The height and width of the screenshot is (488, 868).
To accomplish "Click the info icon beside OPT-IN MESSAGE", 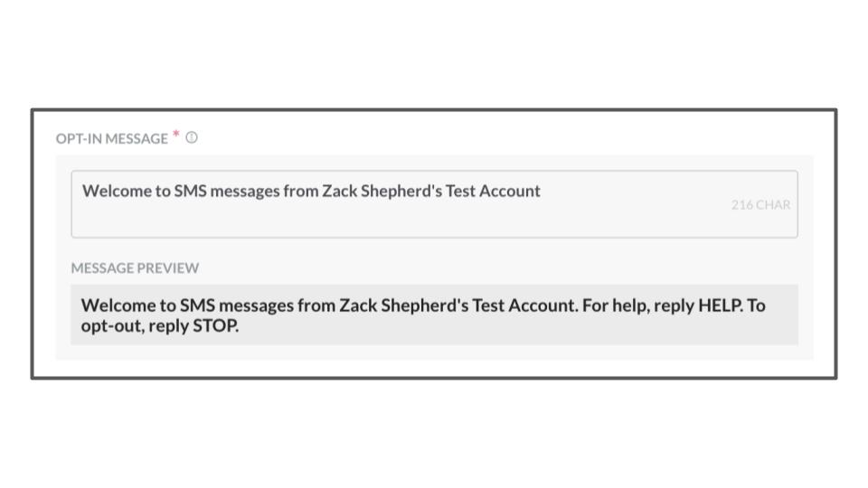I will coord(192,137).
